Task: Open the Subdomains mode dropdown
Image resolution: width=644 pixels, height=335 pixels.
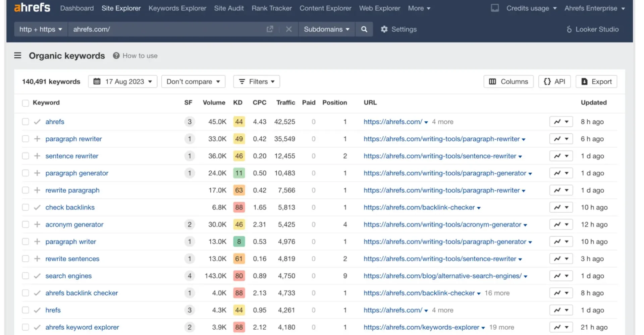Action: click(327, 29)
